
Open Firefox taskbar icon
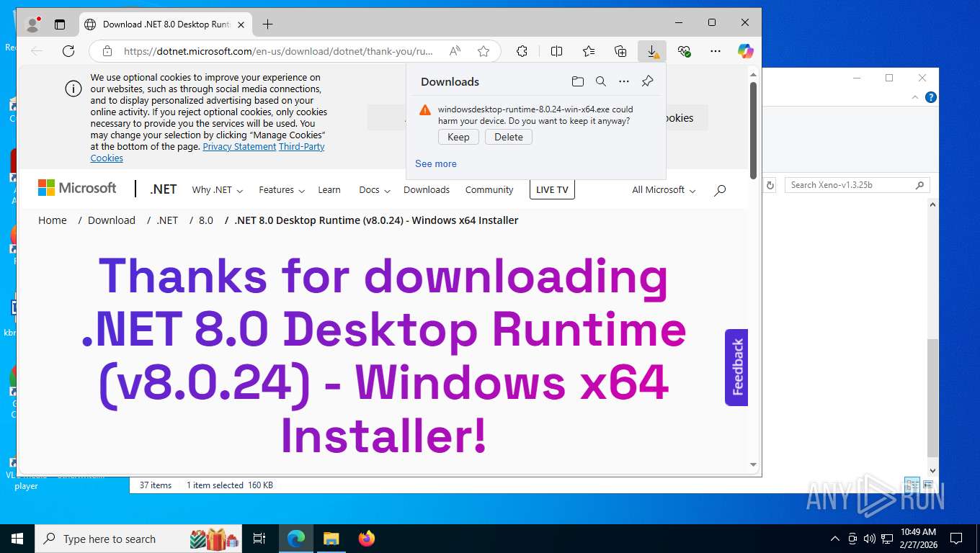367,539
